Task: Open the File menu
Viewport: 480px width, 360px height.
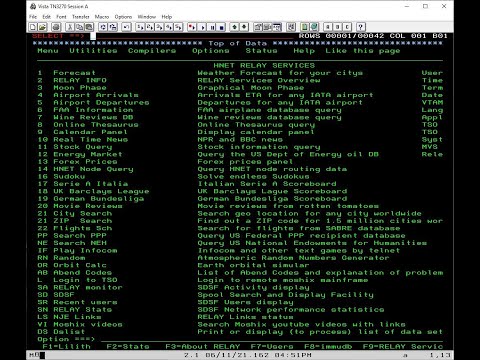Action: (x=33, y=17)
